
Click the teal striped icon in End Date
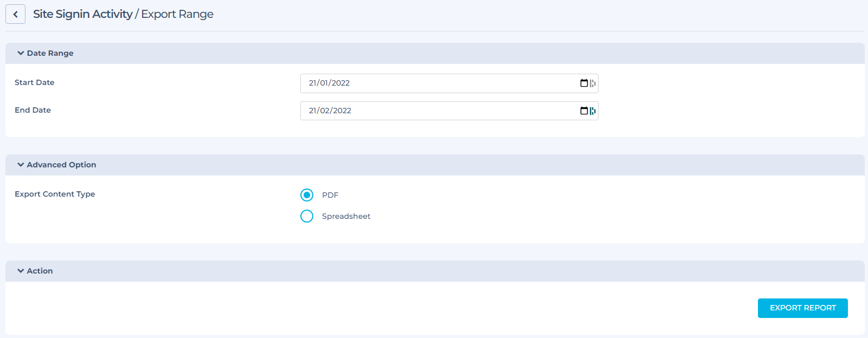point(593,111)
